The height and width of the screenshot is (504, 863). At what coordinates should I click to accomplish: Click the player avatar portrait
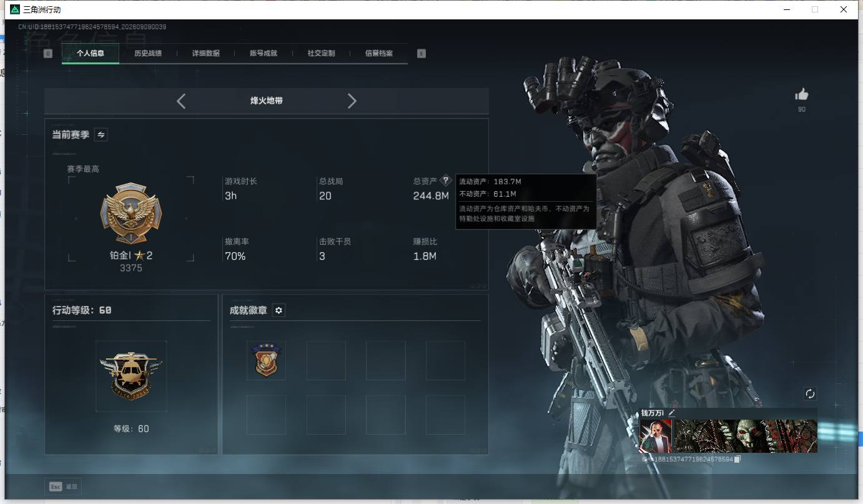655,436
